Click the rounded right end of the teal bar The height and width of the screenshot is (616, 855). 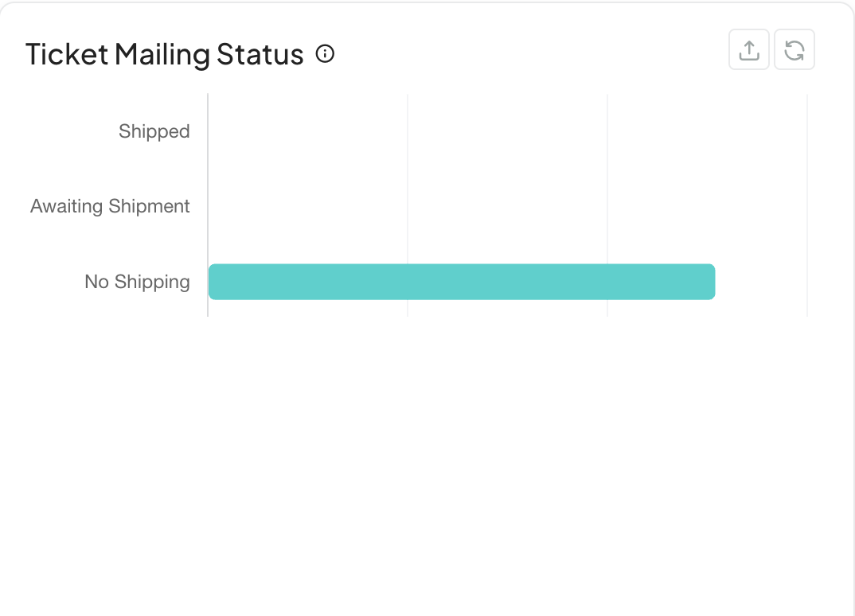(711, 282)
